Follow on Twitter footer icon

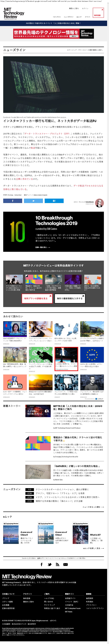(49, 564)
